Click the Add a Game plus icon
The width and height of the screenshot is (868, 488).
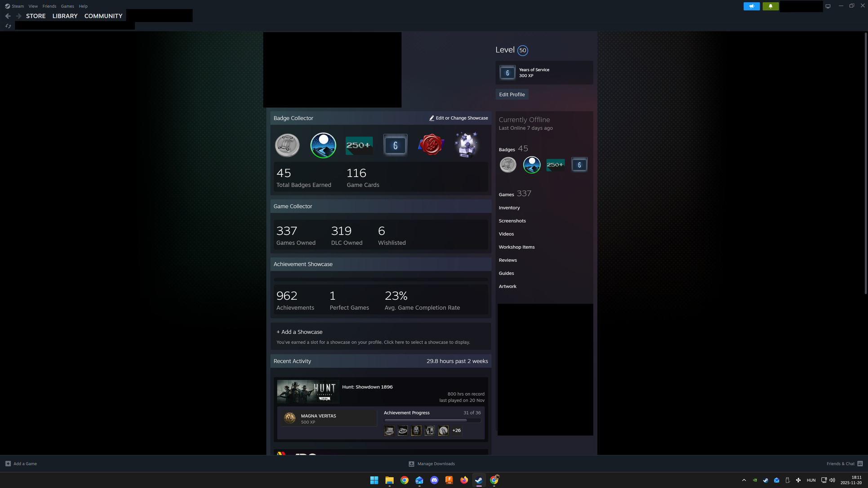click(x=8, y=464)
